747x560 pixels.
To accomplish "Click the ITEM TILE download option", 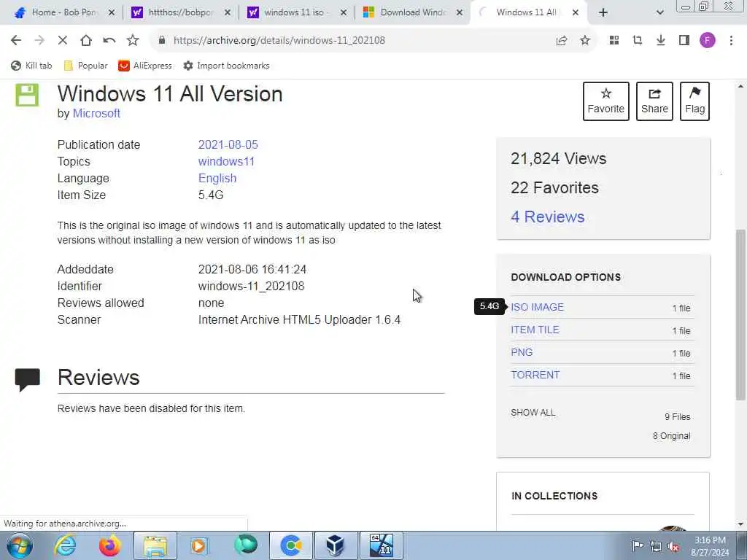I will [535, 330].
